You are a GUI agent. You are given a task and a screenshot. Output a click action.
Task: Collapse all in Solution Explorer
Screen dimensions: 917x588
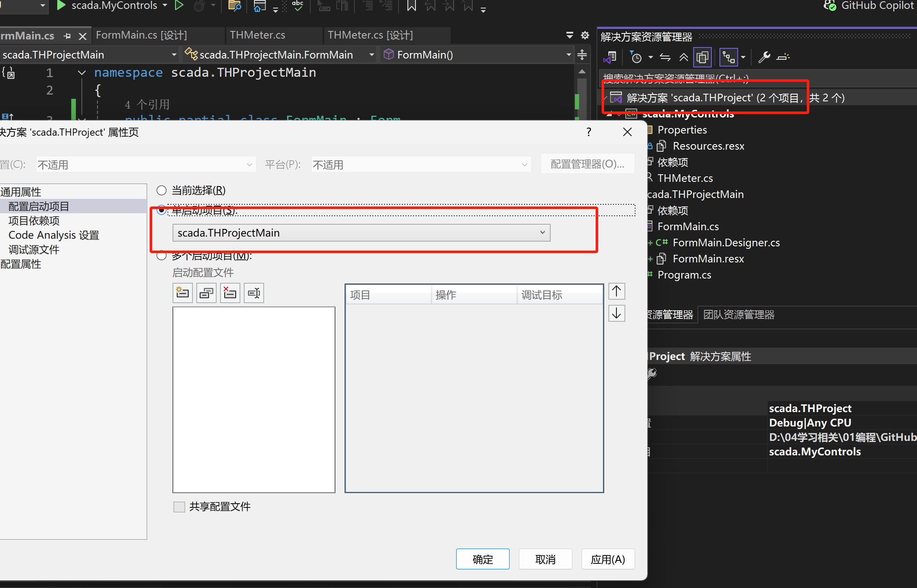pyautogui.click(x=684, y=57)
